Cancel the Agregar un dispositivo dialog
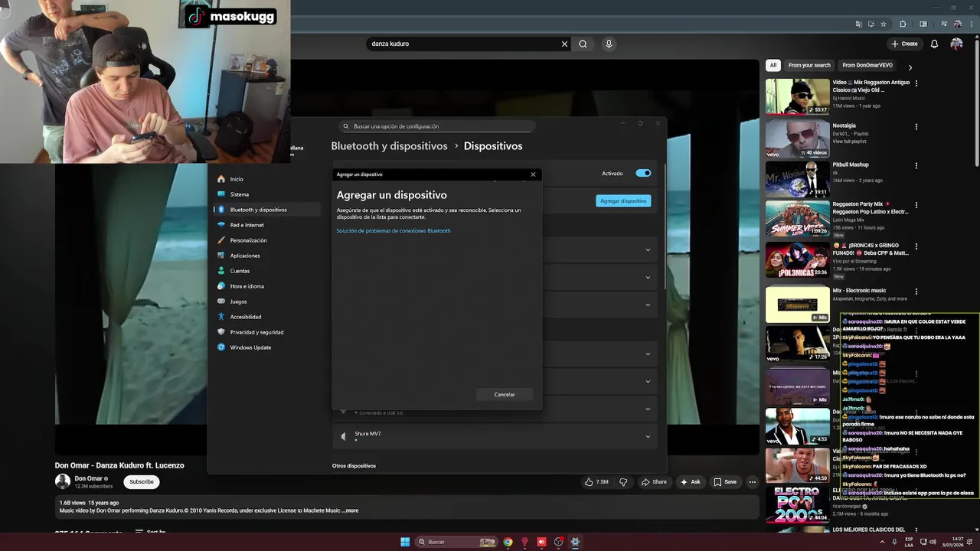This screenshot has height=551, width=980. click(505, 394)
